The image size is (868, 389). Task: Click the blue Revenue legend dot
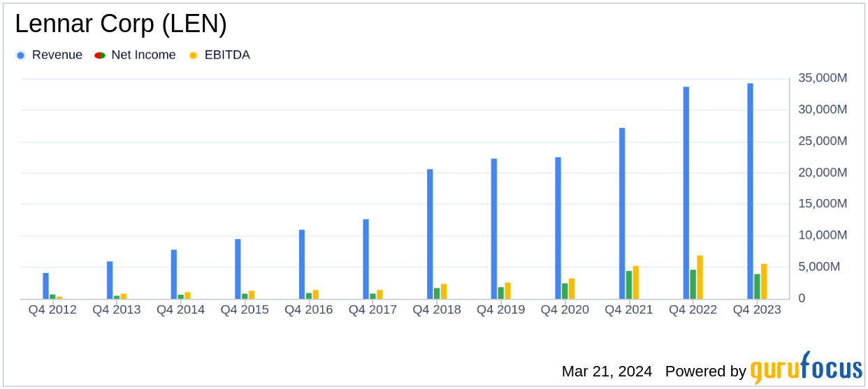(21, 55)
